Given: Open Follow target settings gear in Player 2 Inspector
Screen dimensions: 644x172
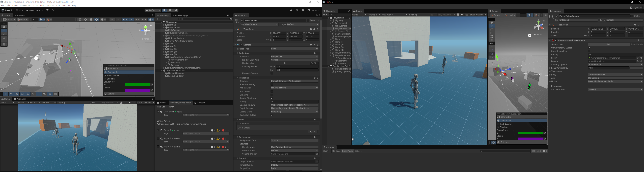Looking at the screenshot, I should tap(641, 58).
